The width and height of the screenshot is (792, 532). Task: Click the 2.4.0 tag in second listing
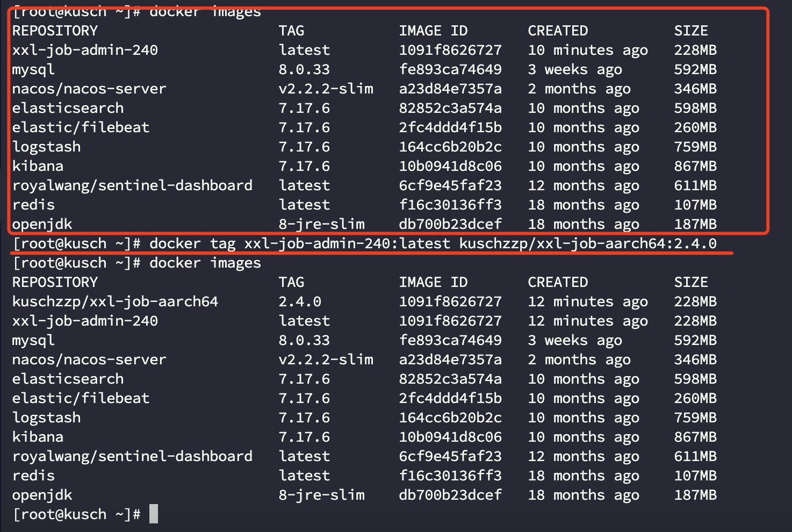pyautogui.click(x=300, y=301)
